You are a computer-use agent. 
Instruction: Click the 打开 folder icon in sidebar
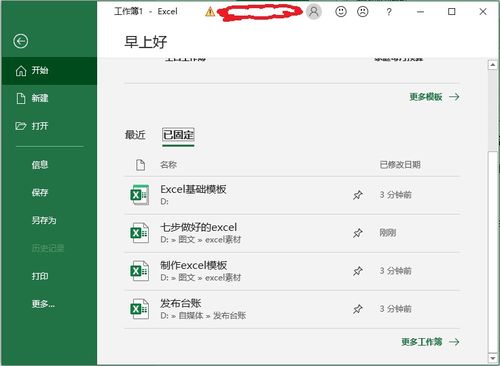point(21,126)
